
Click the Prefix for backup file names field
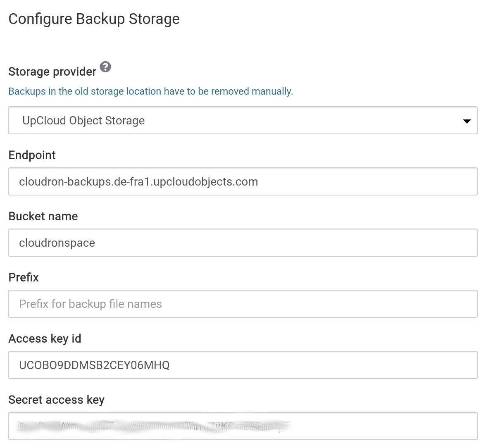[x=243, y=304]
